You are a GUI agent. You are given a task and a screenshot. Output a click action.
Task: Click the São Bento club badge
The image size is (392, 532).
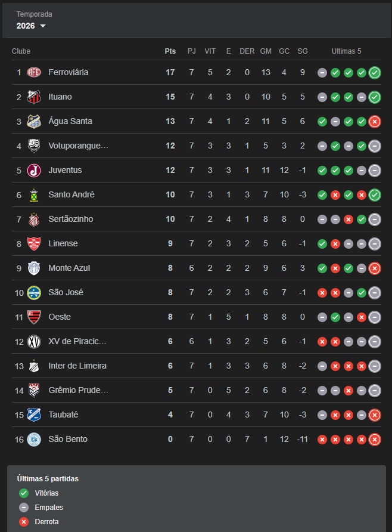34,440
